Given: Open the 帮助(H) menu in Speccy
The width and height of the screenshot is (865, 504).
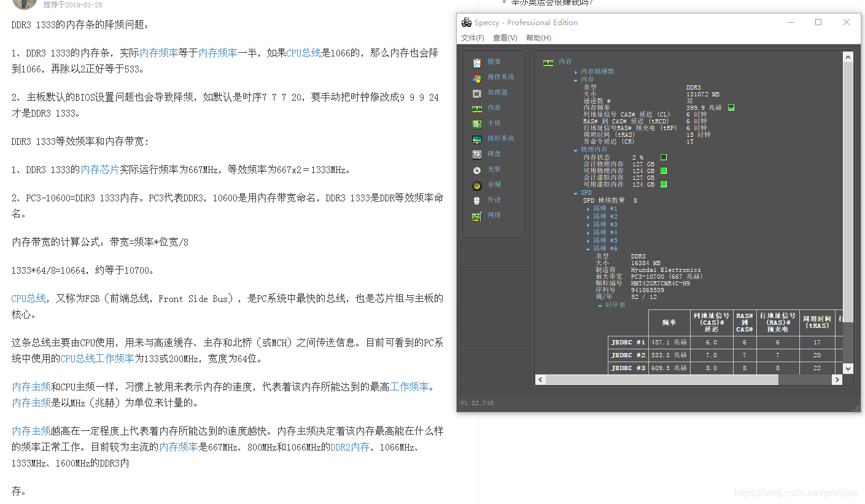Looking at the screenshot, I should coord(538,38).
